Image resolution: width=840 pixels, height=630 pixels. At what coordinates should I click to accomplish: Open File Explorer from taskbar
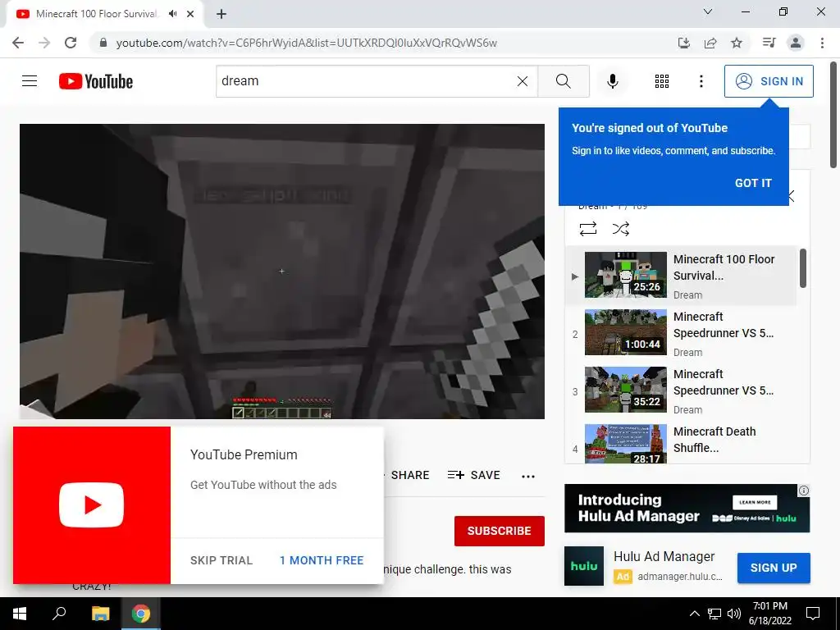coord(100,614)
